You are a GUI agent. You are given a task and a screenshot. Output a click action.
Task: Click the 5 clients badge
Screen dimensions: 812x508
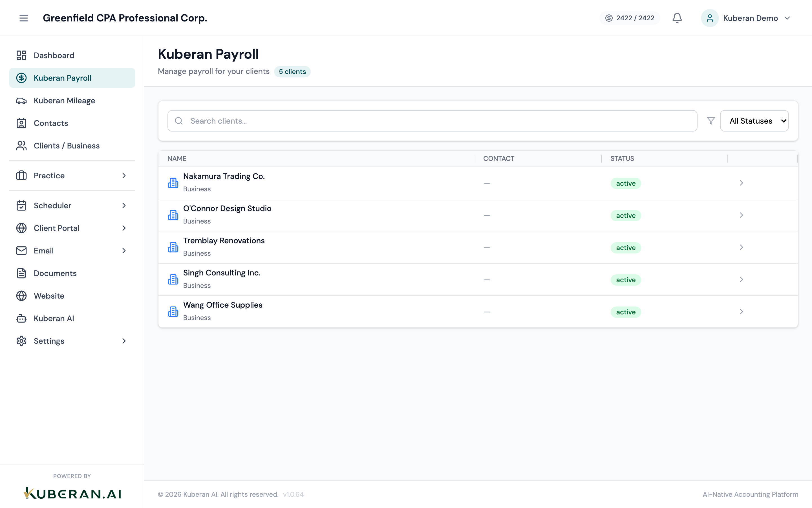(x=292, y=72)
